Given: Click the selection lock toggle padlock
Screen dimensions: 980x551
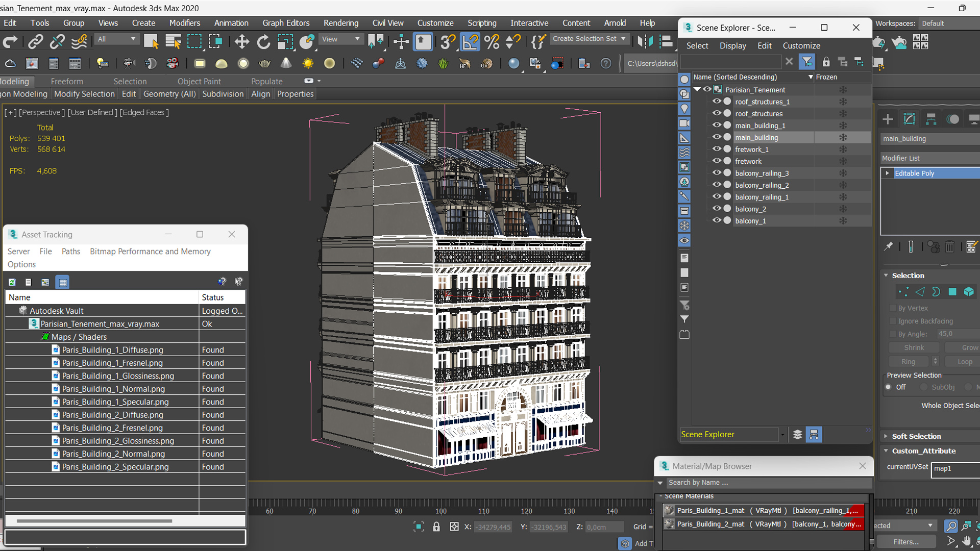Looking at the screenshot, I should pos(436,527).
